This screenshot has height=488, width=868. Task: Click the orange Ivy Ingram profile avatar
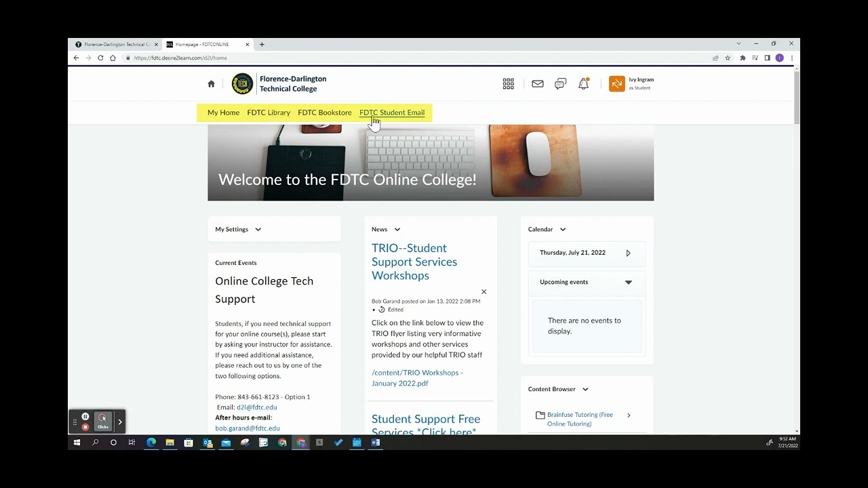pos(616,83)
